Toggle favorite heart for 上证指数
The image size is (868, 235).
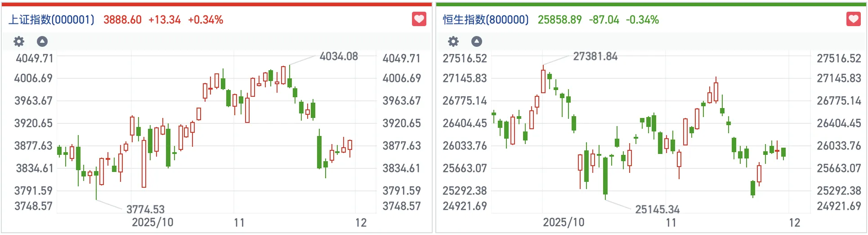pos(419,19)
